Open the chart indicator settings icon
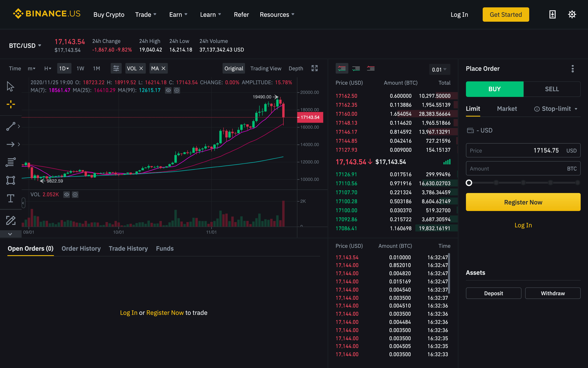 coord(116,68)
